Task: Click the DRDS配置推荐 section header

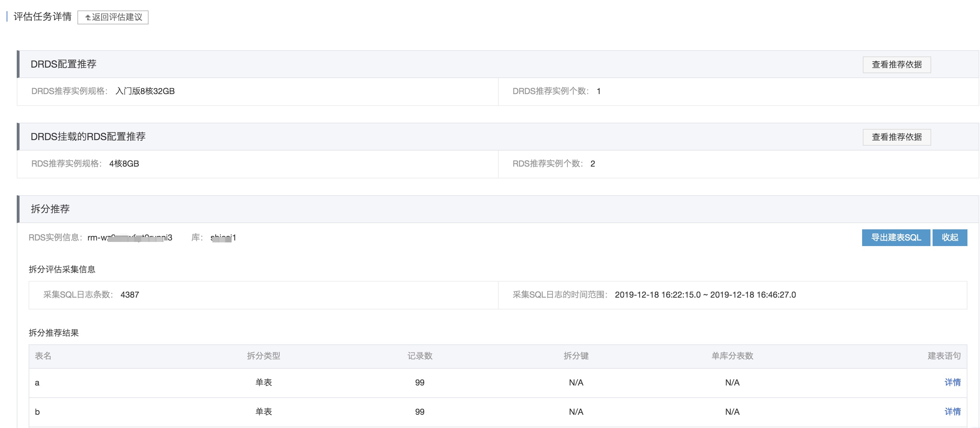Action: pyautogui.click(x=63, y=64)
